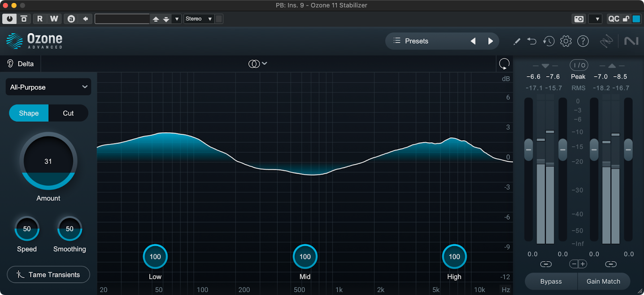644x295 pixels.
Task: Enable automation Read (R) button
Action: pyautogui.click(x=40, y=19)
